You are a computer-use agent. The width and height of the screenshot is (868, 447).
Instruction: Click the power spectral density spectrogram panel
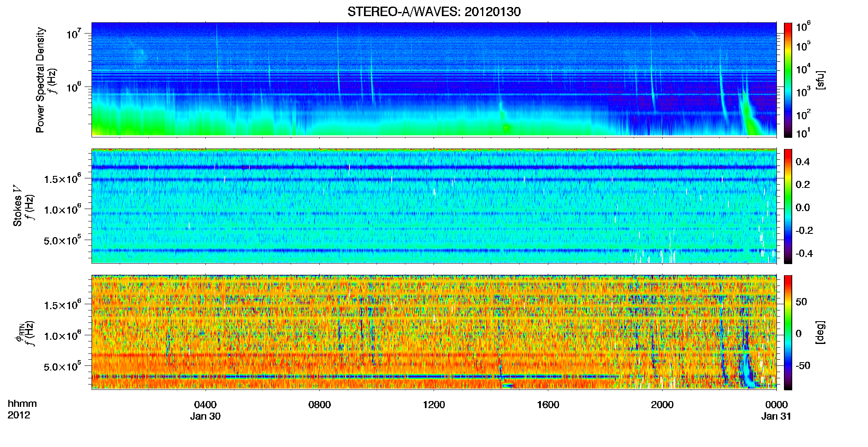point(434,79)
